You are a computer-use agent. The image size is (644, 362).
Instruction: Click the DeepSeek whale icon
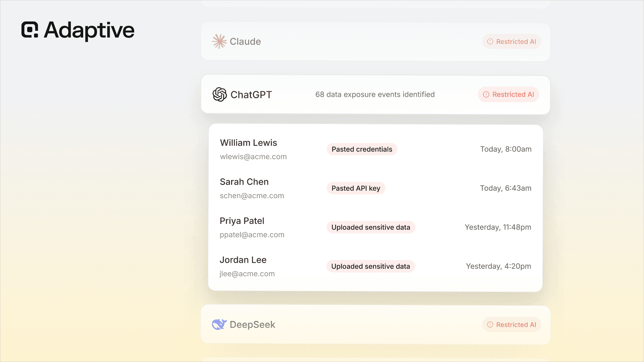[x=219, y=324]
